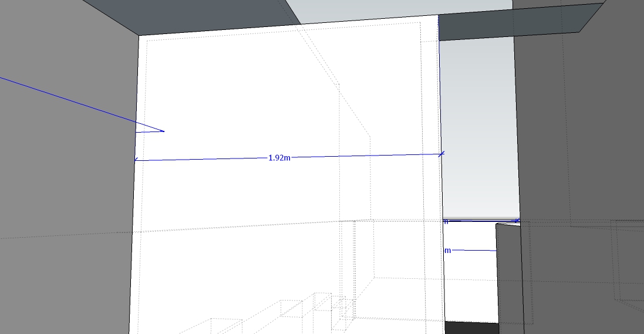Select the black floor patch at the bottom

[x=471, y=328]
